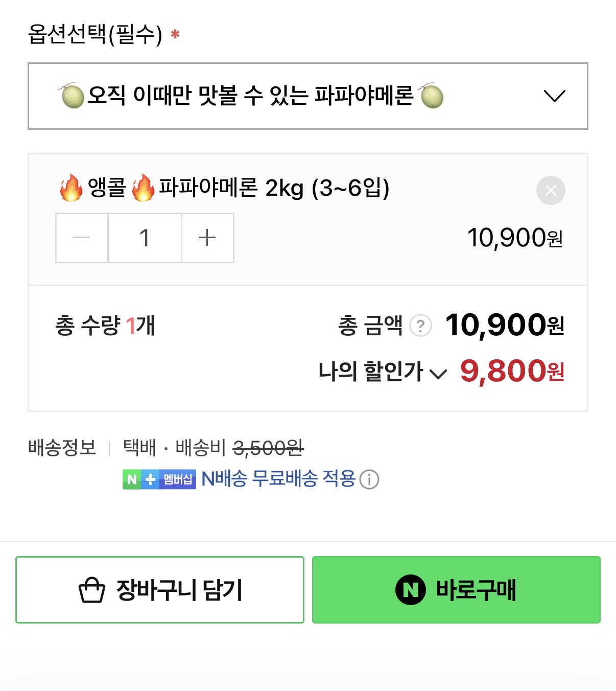Click the 파파야메론 2kg (3~6입) option title
This screenshot has width=616, height=691.
(274, 188)
